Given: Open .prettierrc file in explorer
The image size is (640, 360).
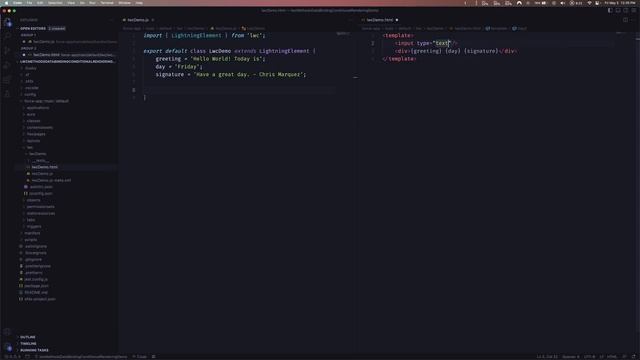Looking at the screenshot, I should [x=33, y=273].
